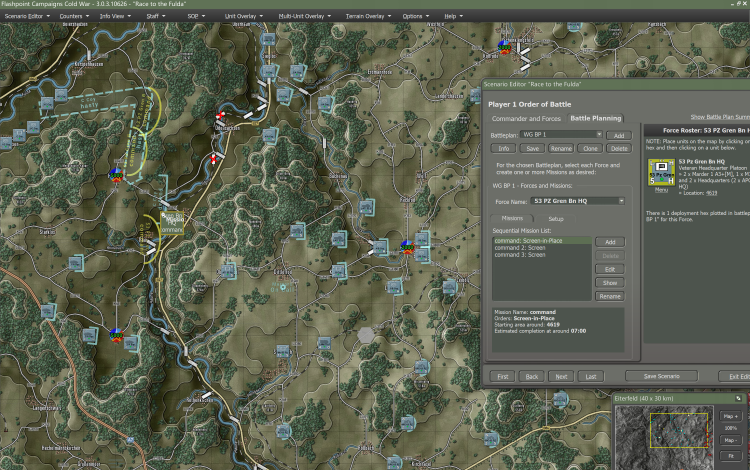Image resolution: width=750 pixels, height=470 pixels.
Task: Select the unit counter right of the southwest objective
Action: tap(131, 342)
